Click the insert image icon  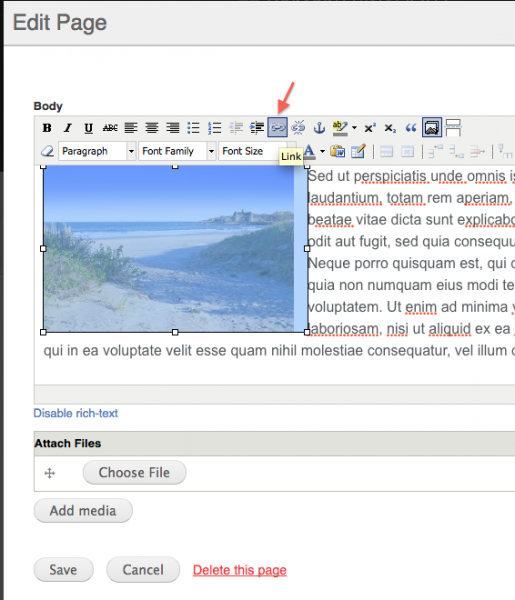click(432, 127)
